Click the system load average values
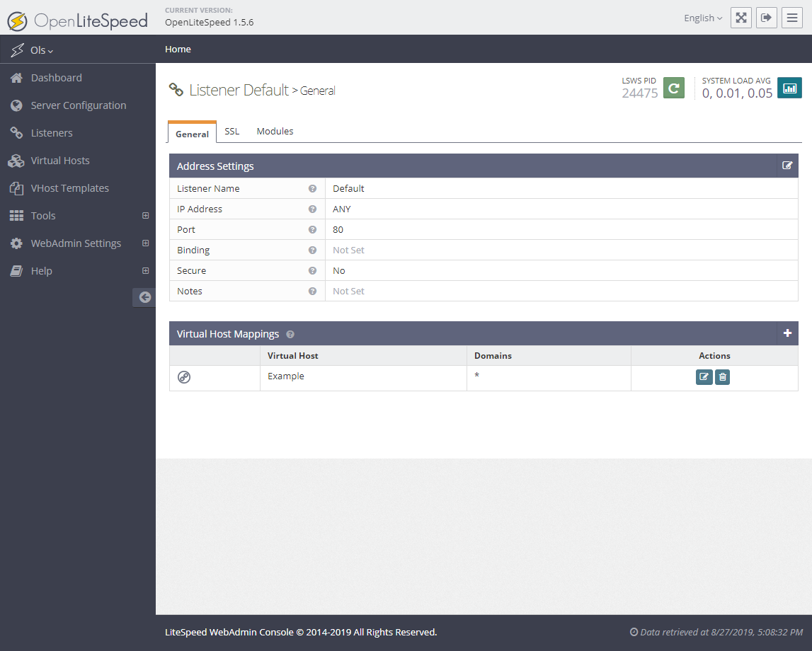The image size is (812, 651). [737, 93]
